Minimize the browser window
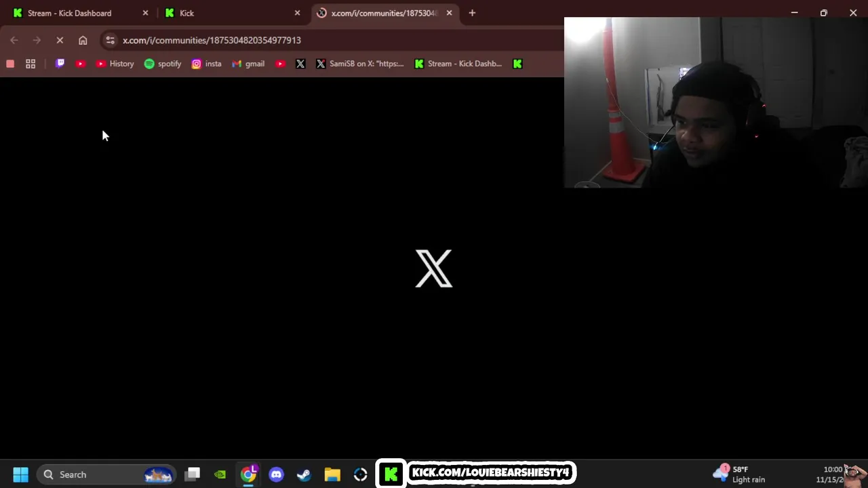The height and width of the screenshot is (488, 868). pyautogui.click(x=794, y=13)
